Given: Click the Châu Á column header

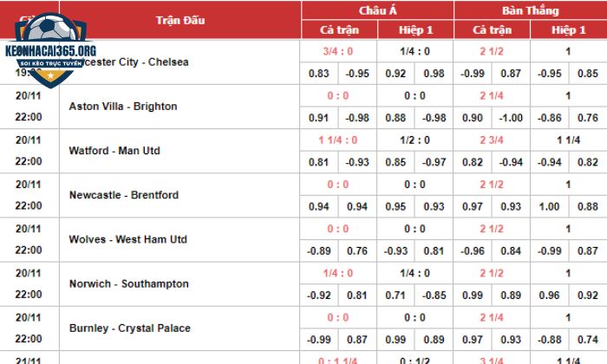Looking at the screenshot, I should [x=377, y=10].
